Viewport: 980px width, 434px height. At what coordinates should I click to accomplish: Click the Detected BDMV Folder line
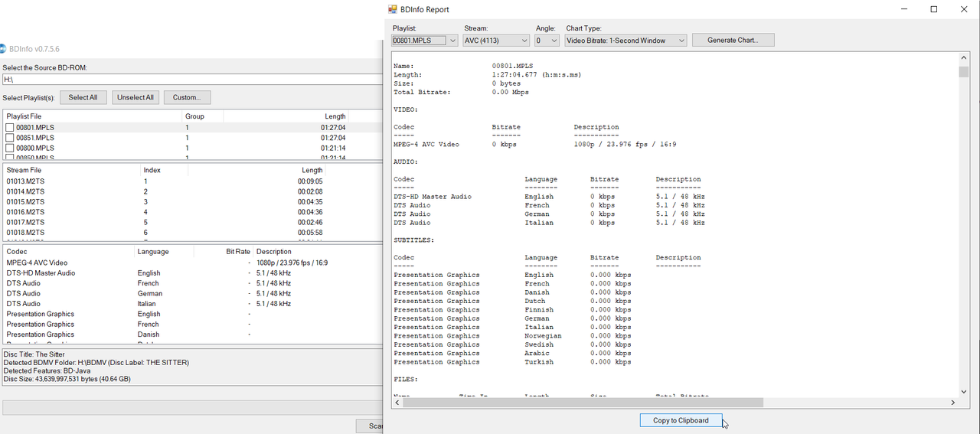pos(96,363)
